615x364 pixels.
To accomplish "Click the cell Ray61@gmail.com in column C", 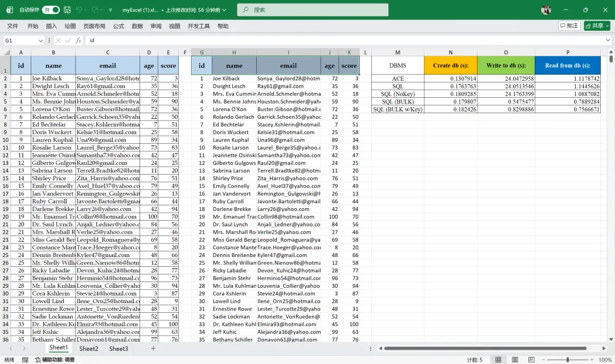I will pyautogui.click(x=108, y=86).
